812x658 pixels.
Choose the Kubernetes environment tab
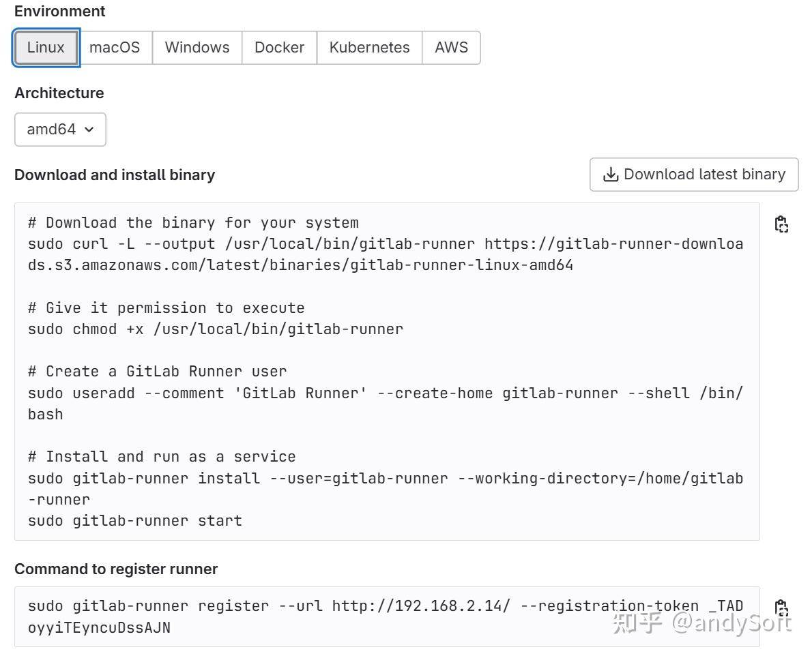369,48
